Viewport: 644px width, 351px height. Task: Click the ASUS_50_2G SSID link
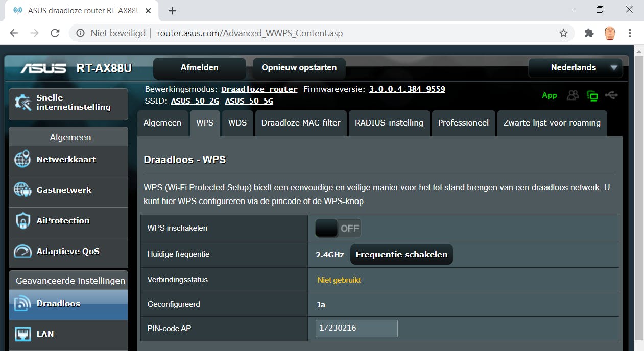pyautogui.click(x=195, y=101)
